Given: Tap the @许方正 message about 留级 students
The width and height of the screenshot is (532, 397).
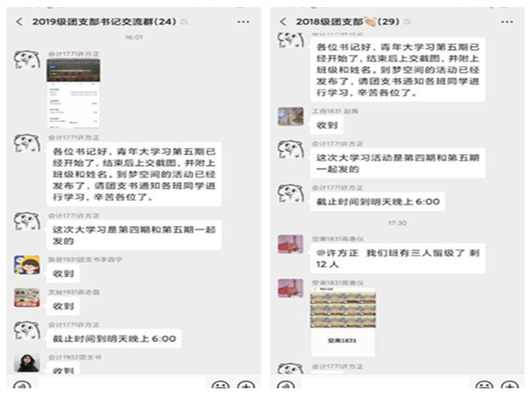Looking at the screenshot, I should 398,258.
